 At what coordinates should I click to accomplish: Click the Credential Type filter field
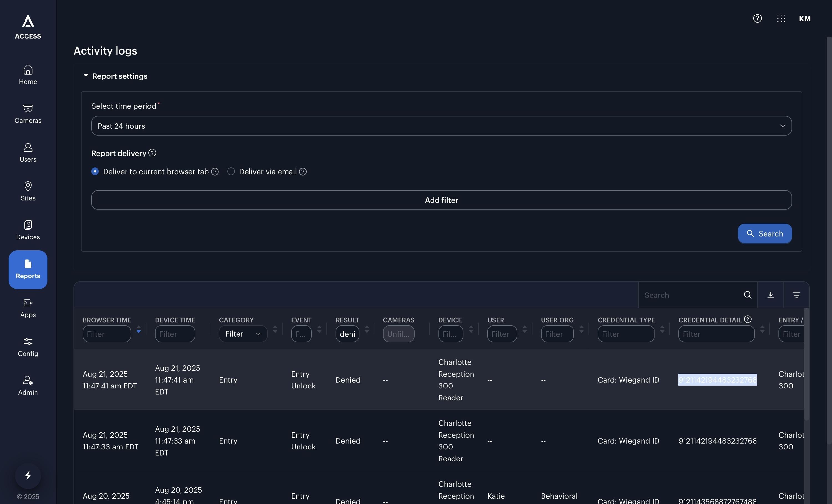pyautogui.click(x=626, y=334)
